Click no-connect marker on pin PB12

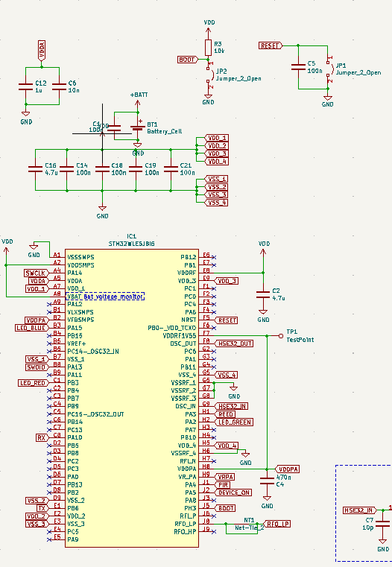[x=214, y=258]
